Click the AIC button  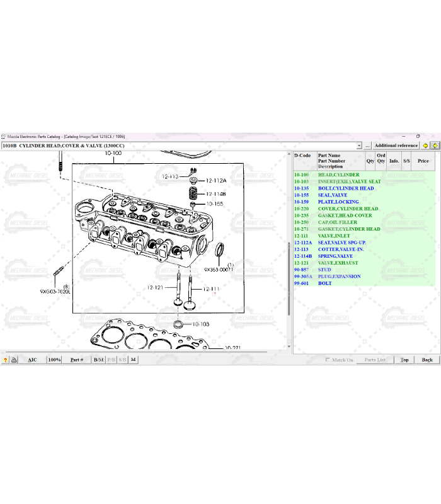[32, 360]
